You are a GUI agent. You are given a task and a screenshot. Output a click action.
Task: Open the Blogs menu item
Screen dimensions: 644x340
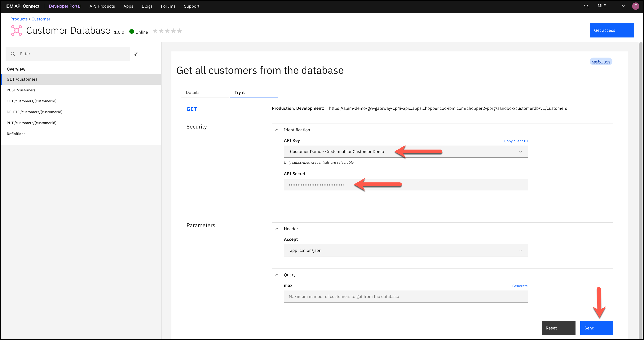point(147,6)
